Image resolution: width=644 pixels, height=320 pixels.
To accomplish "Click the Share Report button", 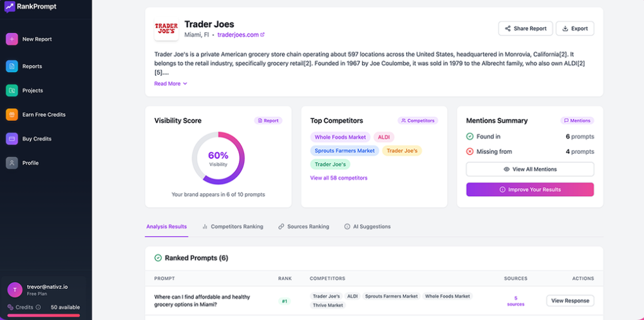I will coord(526,28).
